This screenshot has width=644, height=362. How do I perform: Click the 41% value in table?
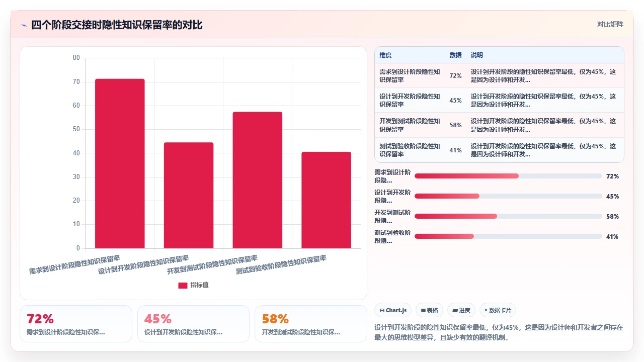[x=455, y=150]
